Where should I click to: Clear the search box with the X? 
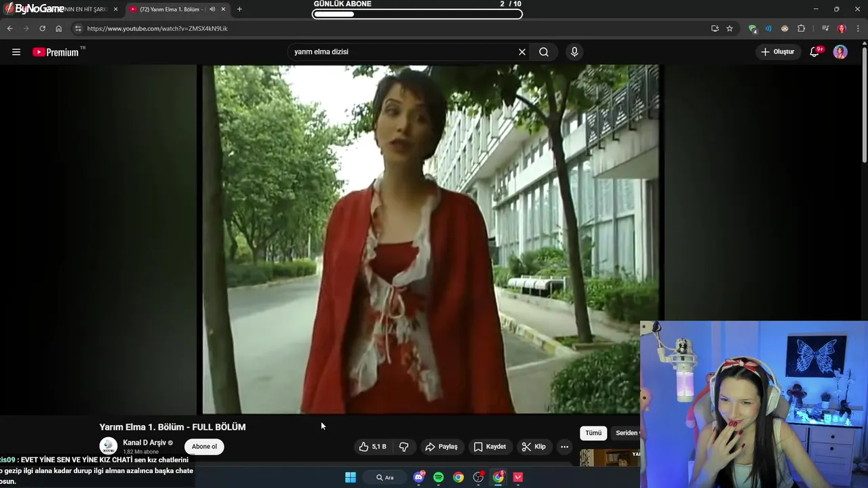[522, 52]
